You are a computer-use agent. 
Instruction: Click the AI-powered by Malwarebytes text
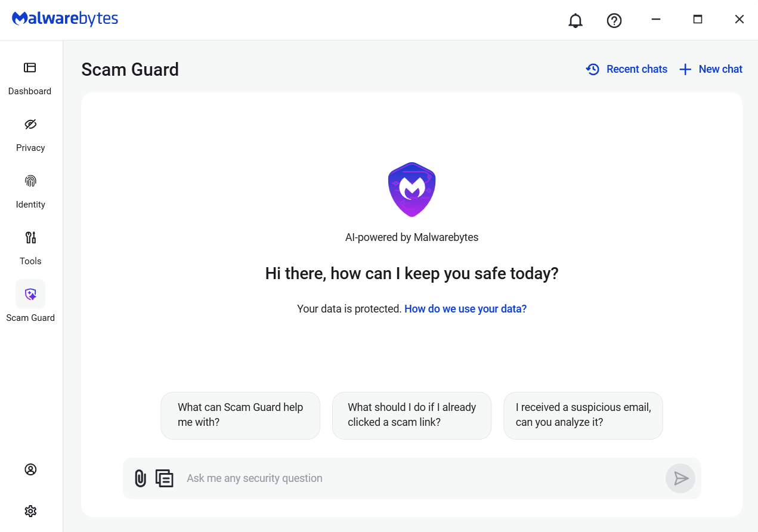pos(412,237)
